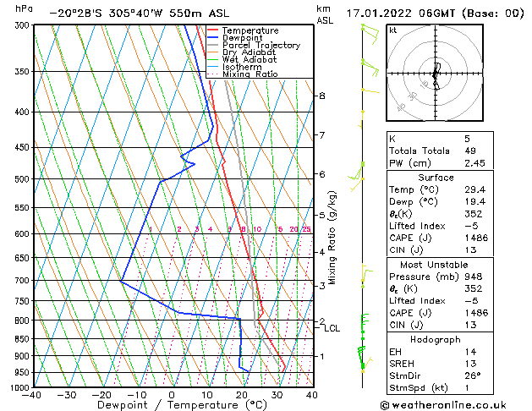
Task: Click the '300' pressure axis label
Action: click(x=24, y=25)
